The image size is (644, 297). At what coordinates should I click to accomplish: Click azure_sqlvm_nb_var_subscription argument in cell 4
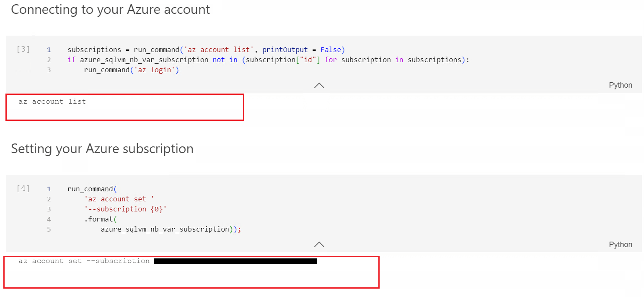click(x=165, y=229)
